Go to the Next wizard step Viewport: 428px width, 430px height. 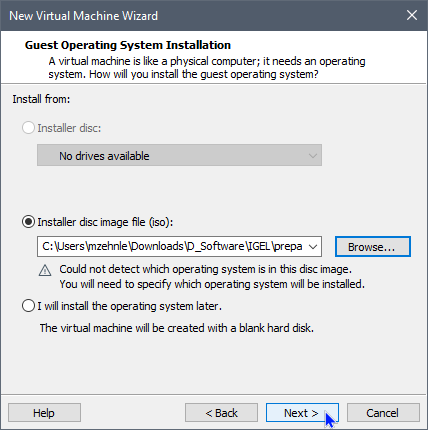click(x=302, y=413)
